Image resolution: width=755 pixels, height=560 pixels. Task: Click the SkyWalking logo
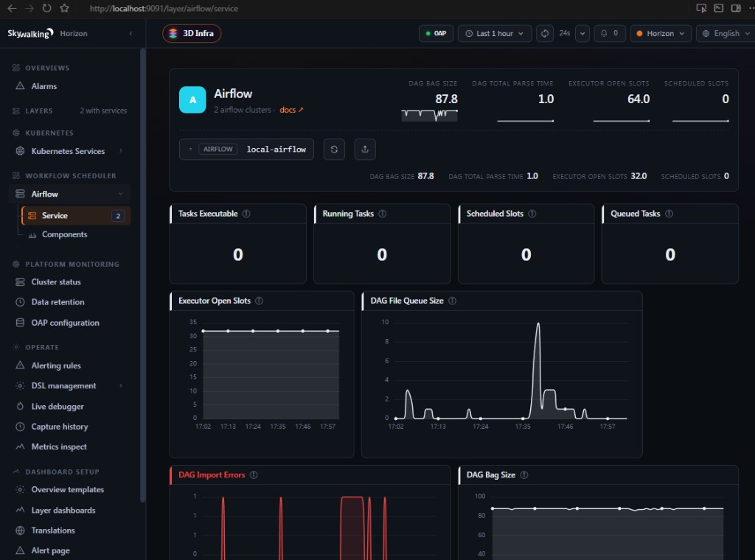(x=29, y=33)
